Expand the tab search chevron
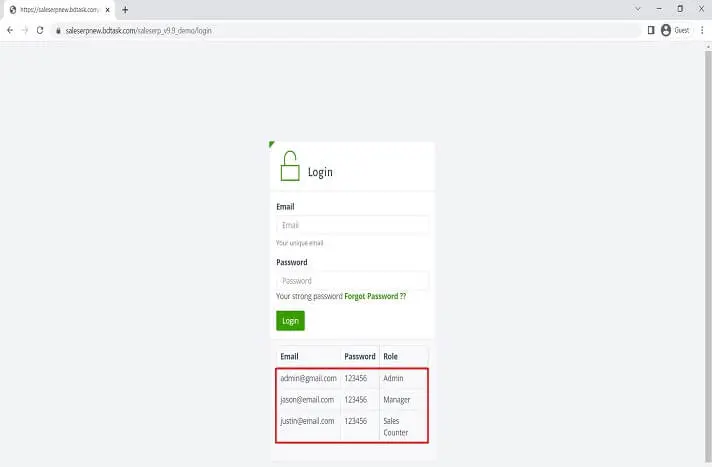712x467 pixels. [x=638, y=9]
